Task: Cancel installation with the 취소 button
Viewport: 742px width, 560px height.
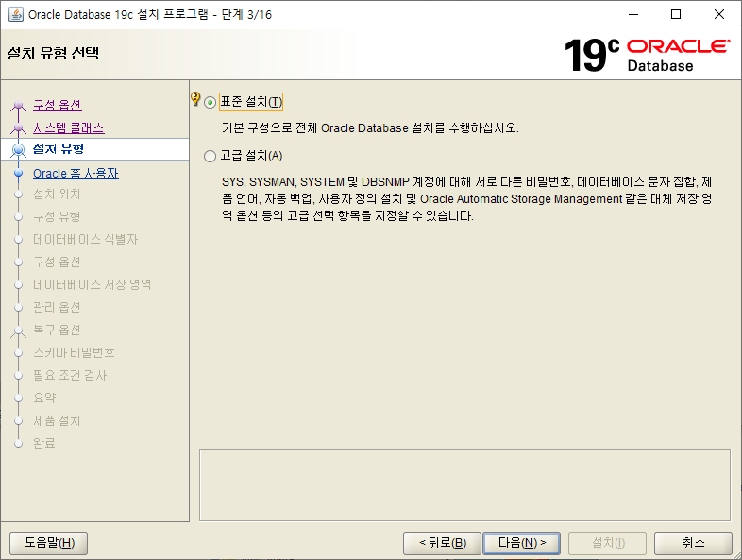Action: pos(693,542)
